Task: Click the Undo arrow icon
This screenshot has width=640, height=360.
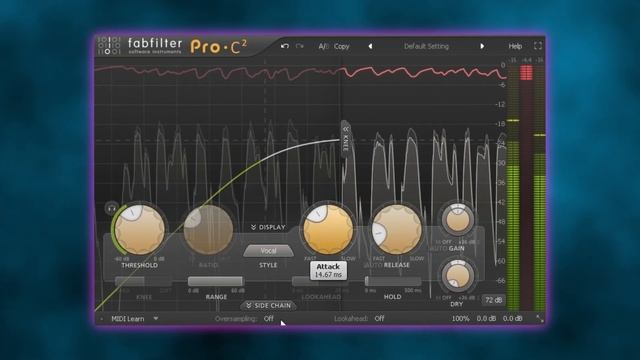Action: tap(284, 46)
